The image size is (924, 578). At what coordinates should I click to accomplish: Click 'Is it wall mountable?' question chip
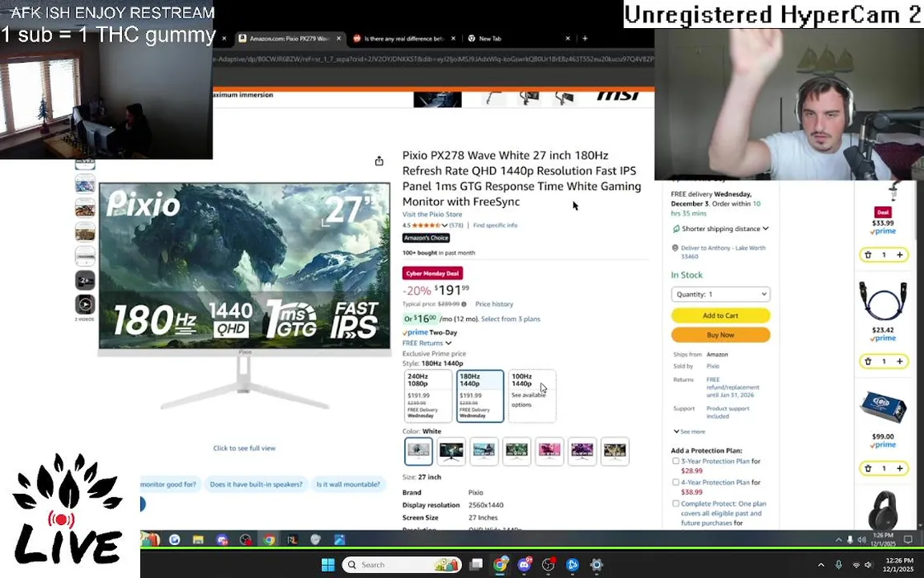click(348, 484)
